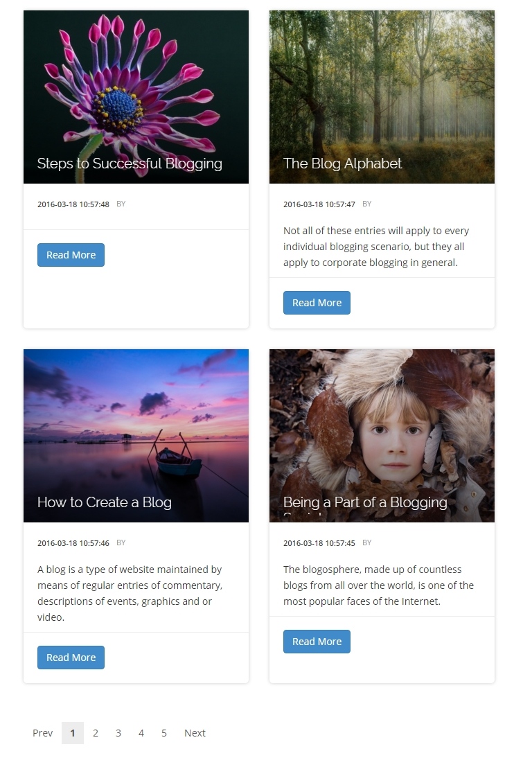
Task: Click 'The Blog Alphabet' post title
Action: click(342, 164)
